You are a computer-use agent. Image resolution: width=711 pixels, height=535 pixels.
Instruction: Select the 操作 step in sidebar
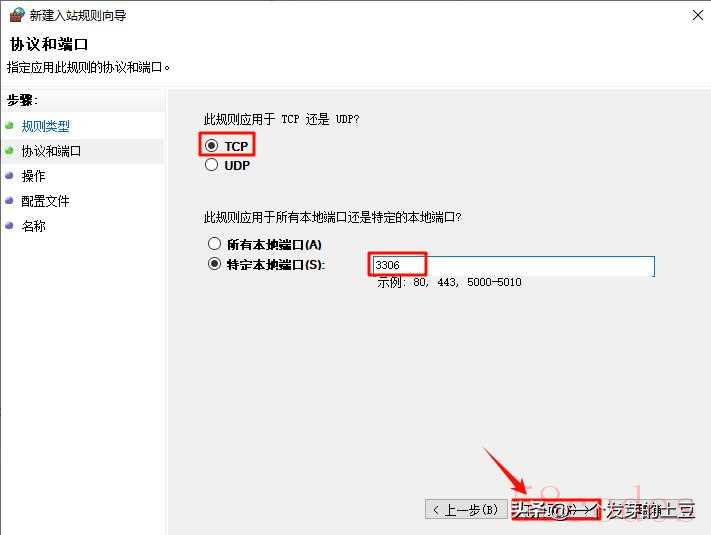point(34,176)
